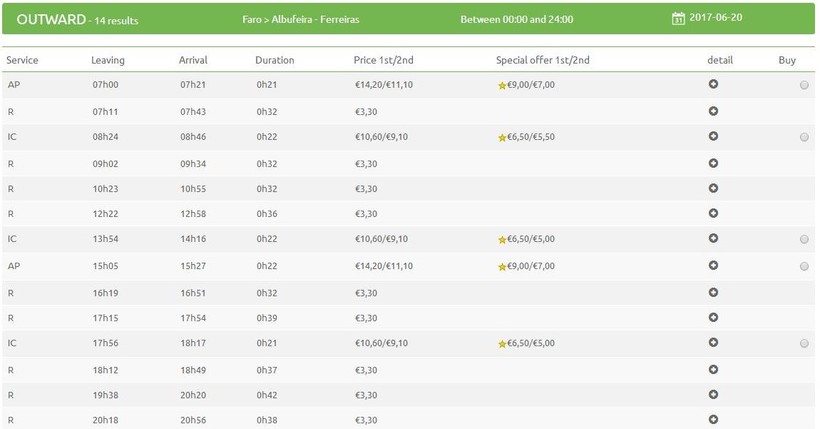Expand details for the 20h18 R train
Viewport: 820px width, 429px height.
click(713, 420)
